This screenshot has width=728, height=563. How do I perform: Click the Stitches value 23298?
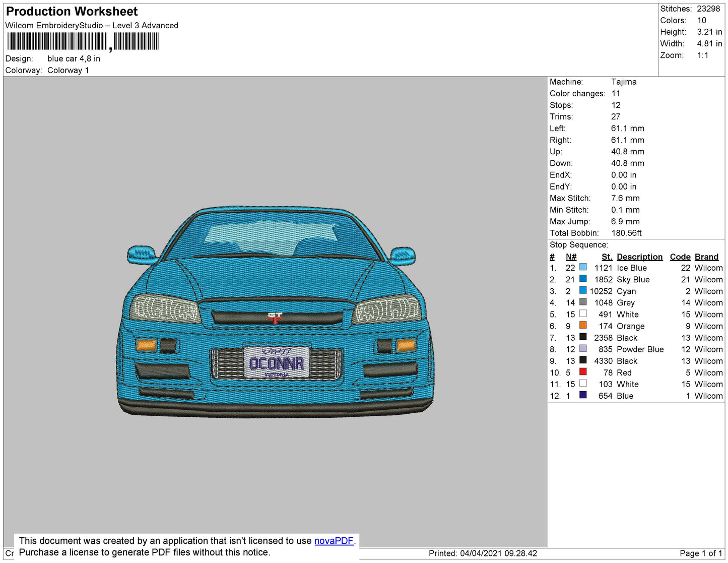click(708, 9)
